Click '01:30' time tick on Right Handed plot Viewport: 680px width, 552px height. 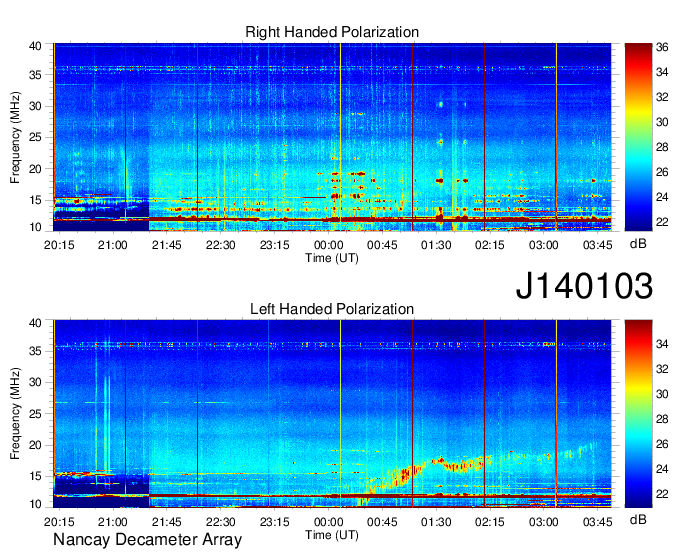(436, 245)
